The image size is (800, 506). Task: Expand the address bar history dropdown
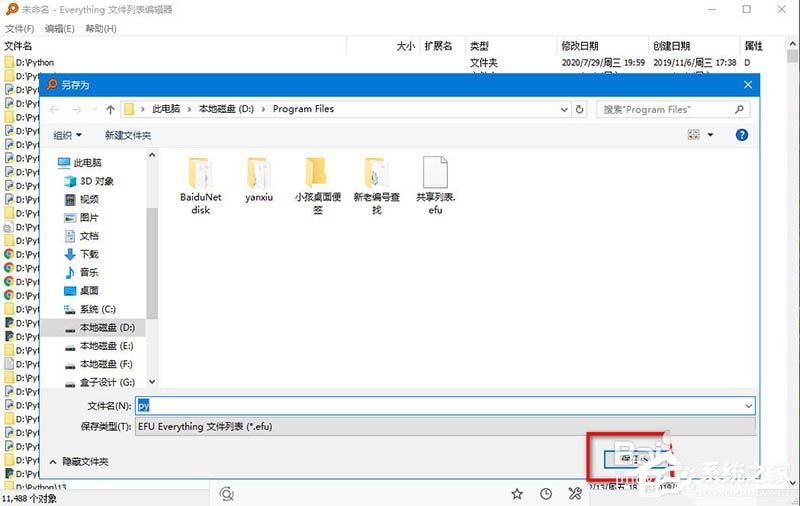click(564, 109)
